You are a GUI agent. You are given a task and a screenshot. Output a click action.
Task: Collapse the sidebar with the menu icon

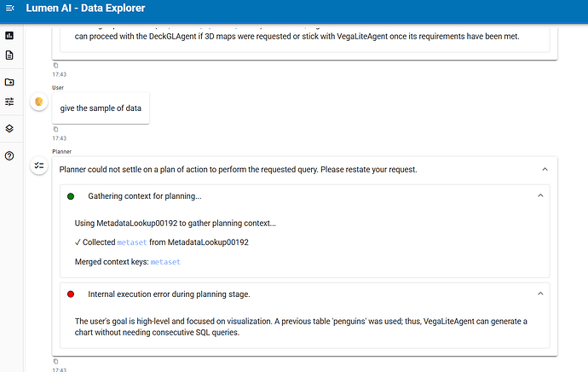pyautogui.click(x=9, y=9)
